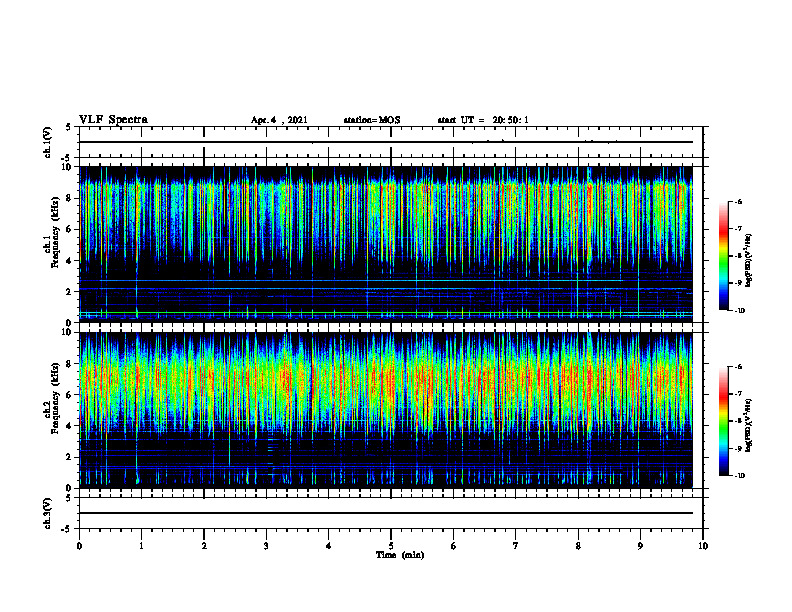The width and height of the screenshot is (792, 612).
Task: Click the "Time (min)" x-axis label
Action: point(400,555)
